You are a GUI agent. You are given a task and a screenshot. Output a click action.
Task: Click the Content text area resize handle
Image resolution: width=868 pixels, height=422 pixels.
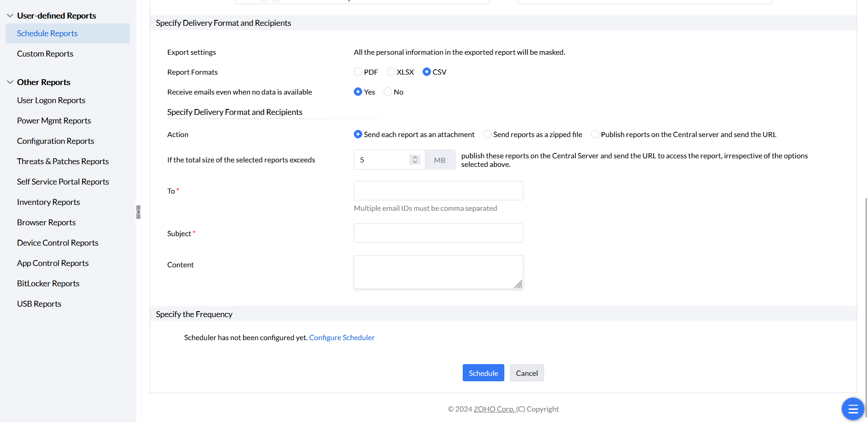518,284
